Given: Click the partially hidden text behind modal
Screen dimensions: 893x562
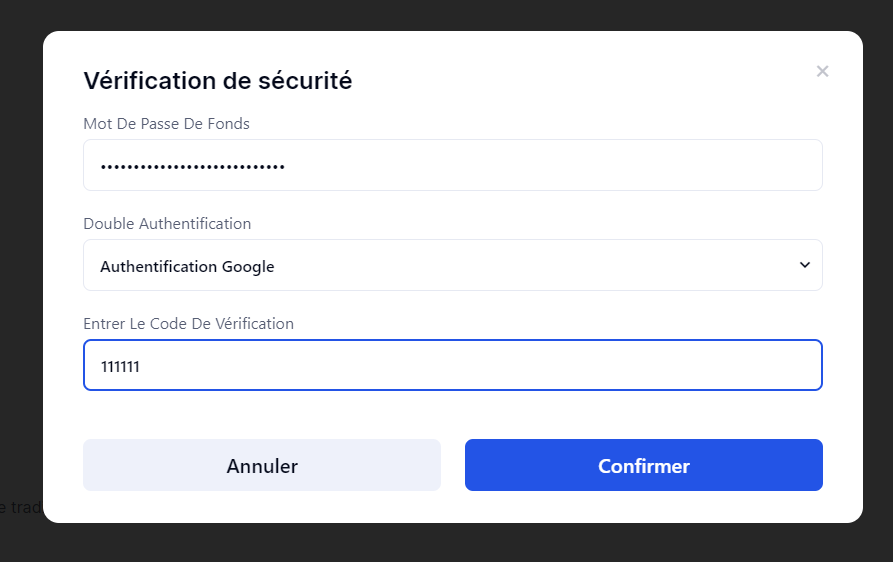Looking at the screenshot, I should click(x=20, y=508).
